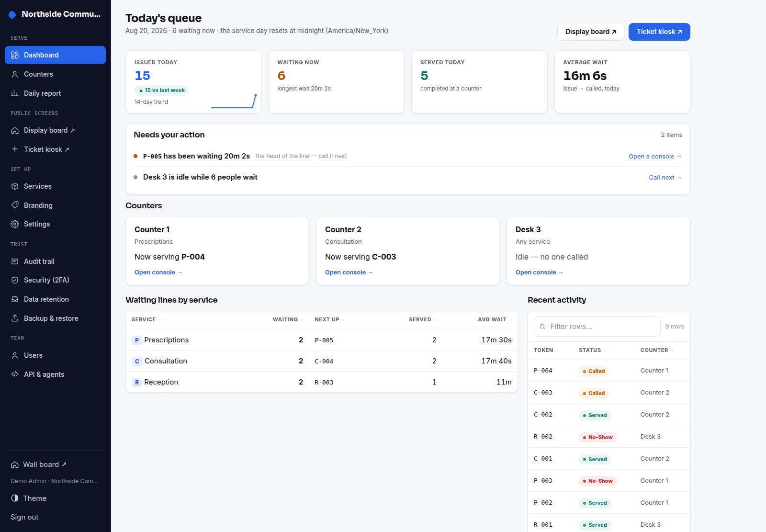
Task: Click the Data retention tray icon
Action: pos(15,299)
